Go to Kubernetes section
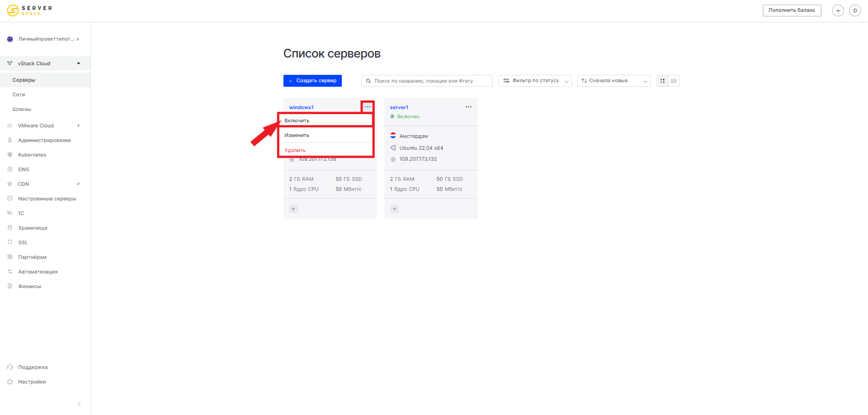This screenshot has height=415, width=868. 32,155
